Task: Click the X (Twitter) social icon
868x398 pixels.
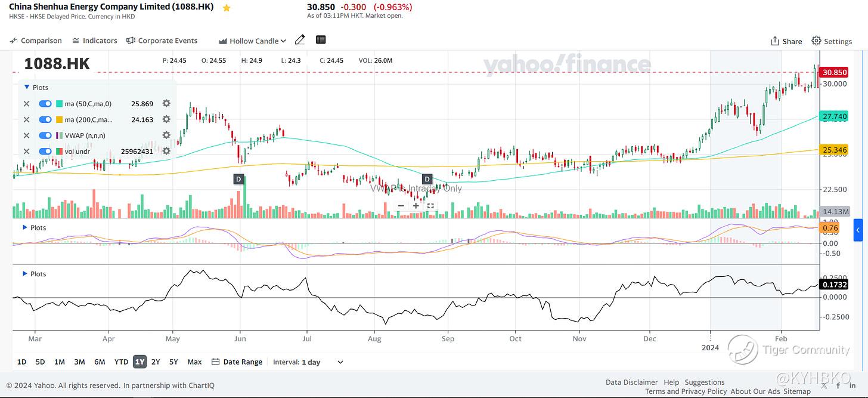Action: (x=824, y=385)
